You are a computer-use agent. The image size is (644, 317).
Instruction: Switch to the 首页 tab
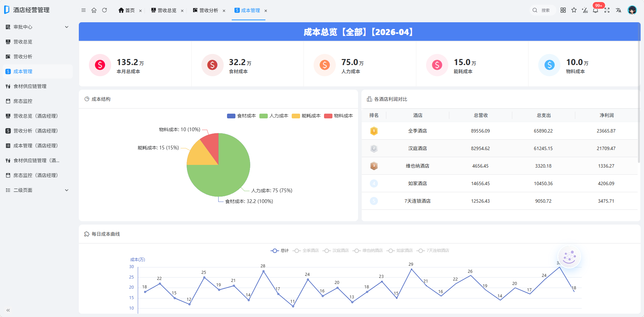[x=127, y=10]
